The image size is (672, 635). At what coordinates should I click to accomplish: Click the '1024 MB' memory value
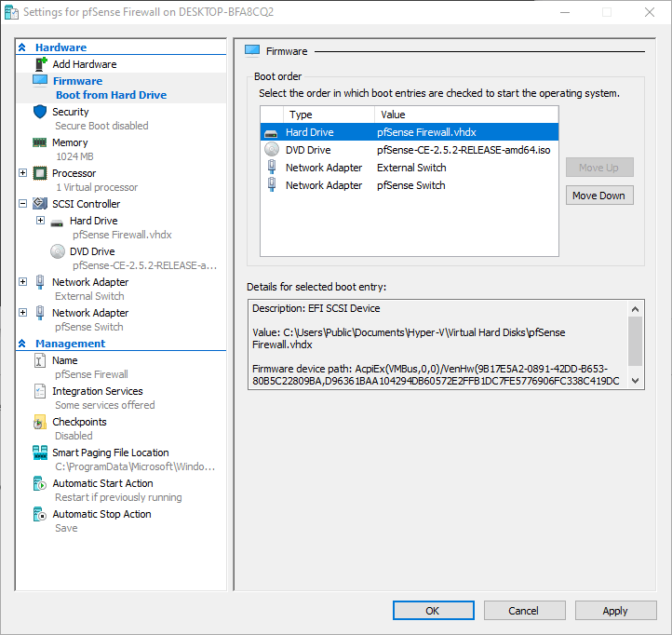tap(74, 156)
